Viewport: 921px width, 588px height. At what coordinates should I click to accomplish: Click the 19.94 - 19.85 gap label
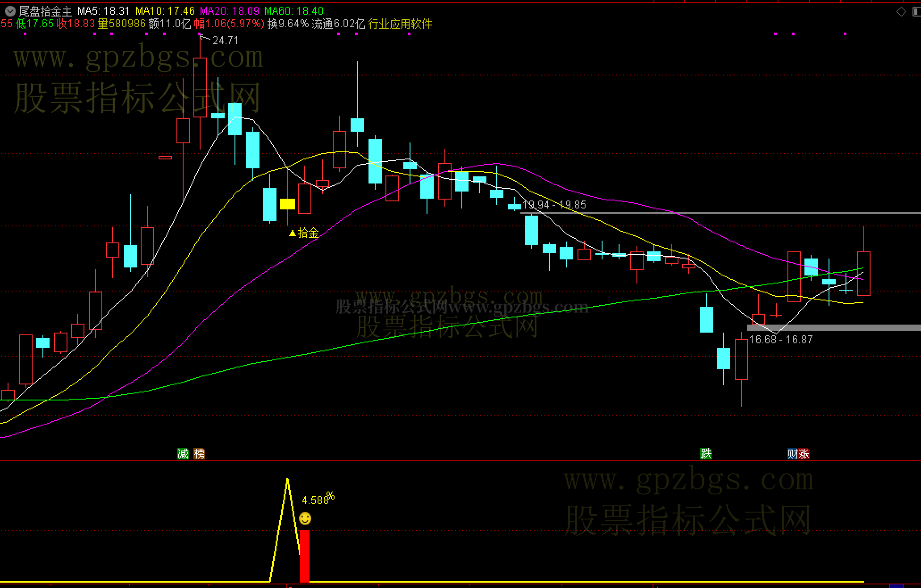pos(554,204)
